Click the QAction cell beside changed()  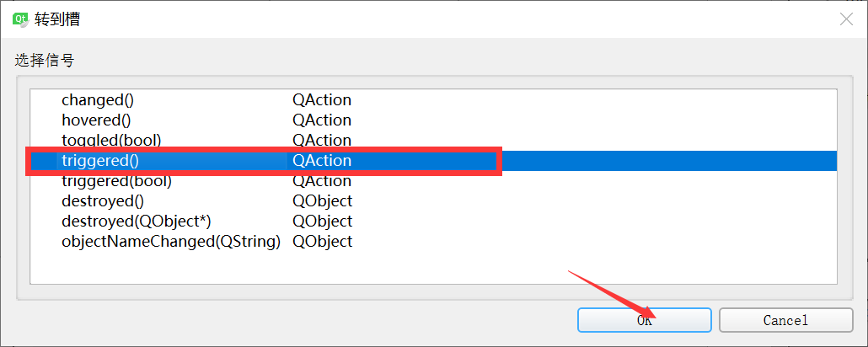tap(322, 100)
